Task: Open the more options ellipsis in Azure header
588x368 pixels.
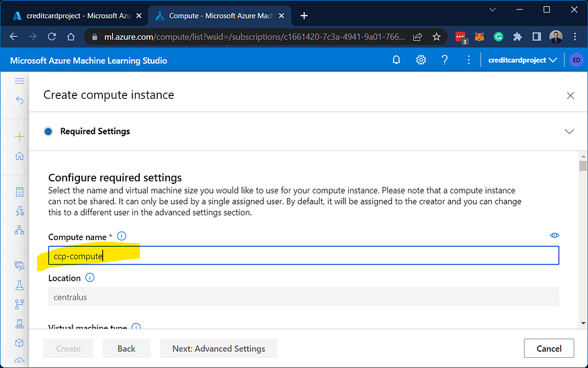Action: point(468,60)
